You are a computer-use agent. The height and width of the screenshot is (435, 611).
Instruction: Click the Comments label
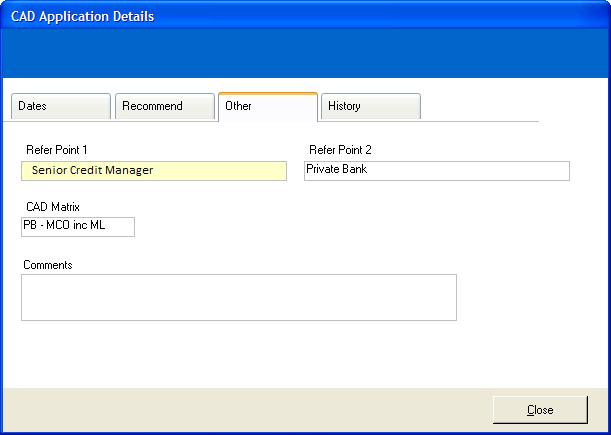(48, 265)
